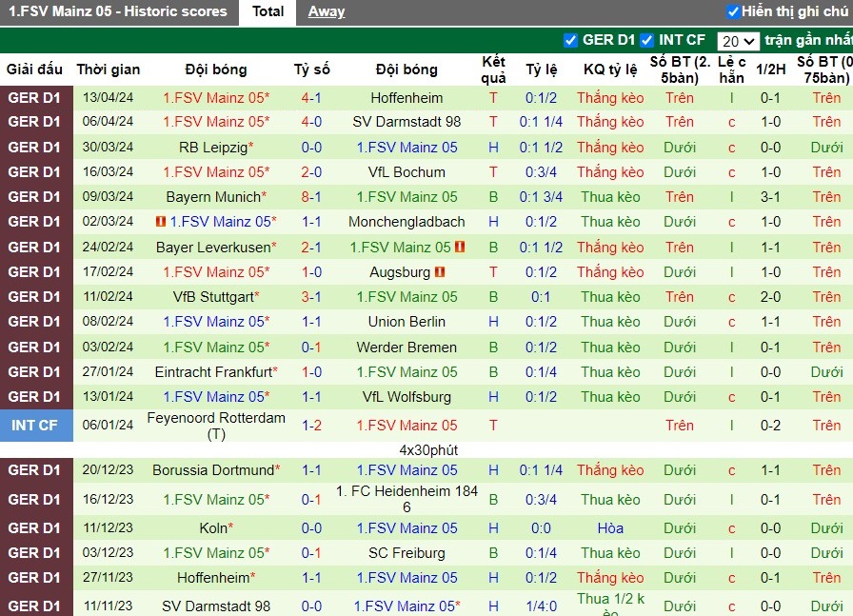The width and height of the screenshot is (853, 616).
Task: Open the 20 recent matches dropdown
Action: [x=738, y=41]
